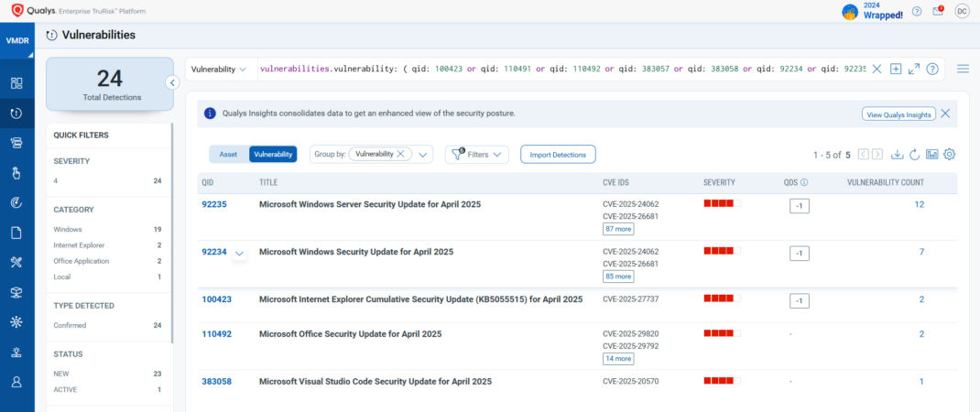Expand row actions chevron for QID 92234
The width and height of the screenshot is (980, 412).
[239, 254]
